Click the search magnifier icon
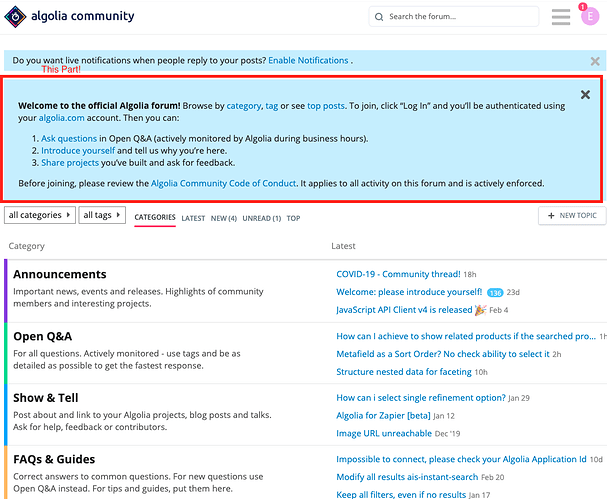 [379, 17]
